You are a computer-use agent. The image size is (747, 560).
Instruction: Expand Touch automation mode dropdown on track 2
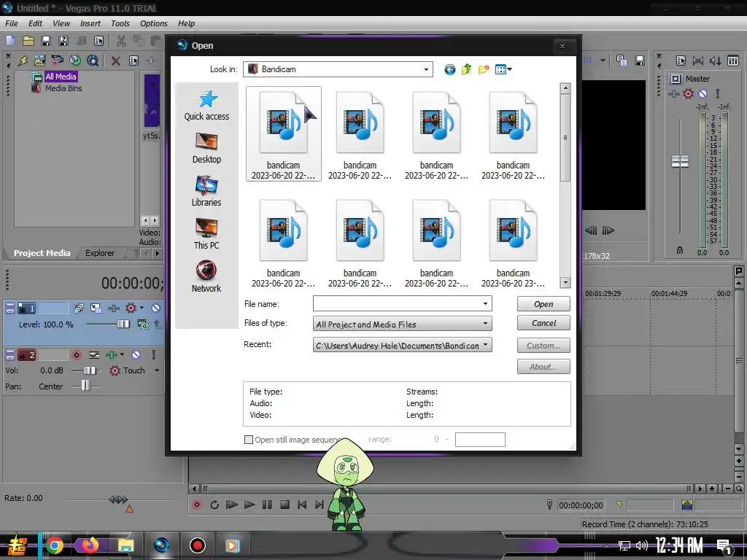[x=157, y=370]
